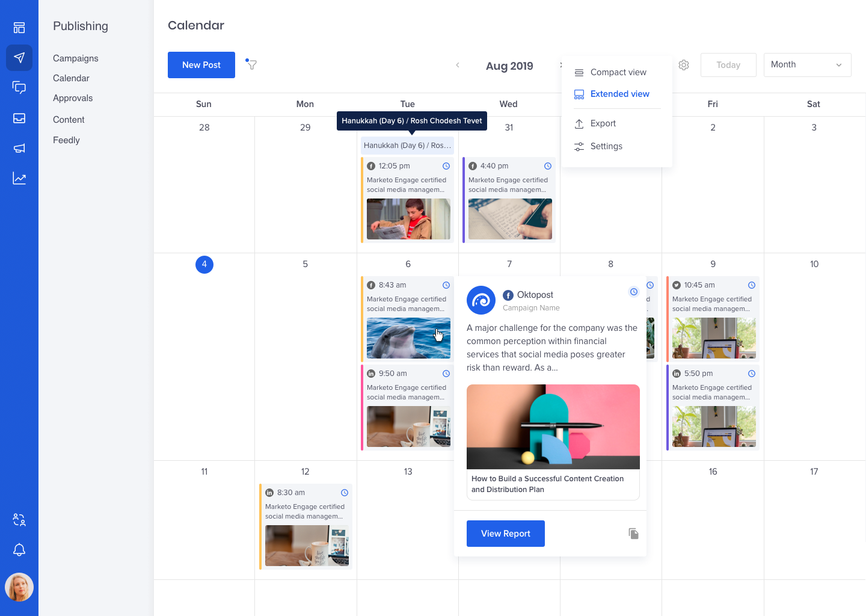The image size is (866, 616).
Task: Choose Export from the settings menu
Action: (603, 123)
